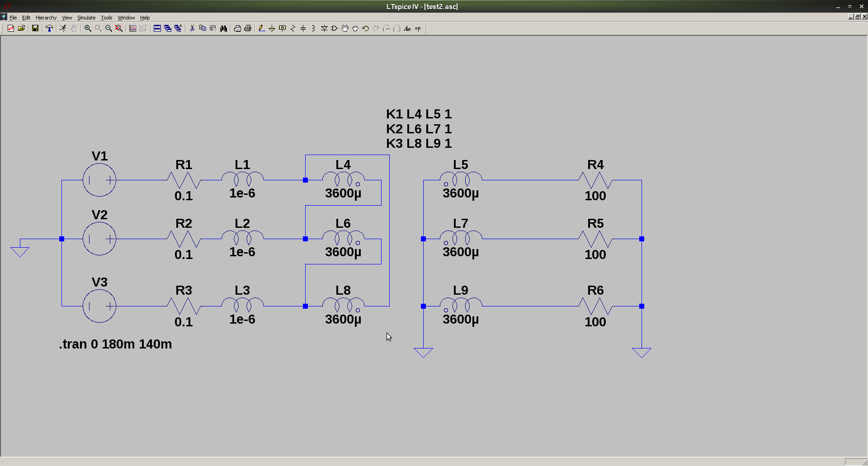
Task: Open the Edit menu
Action: (x=26, y=18)
